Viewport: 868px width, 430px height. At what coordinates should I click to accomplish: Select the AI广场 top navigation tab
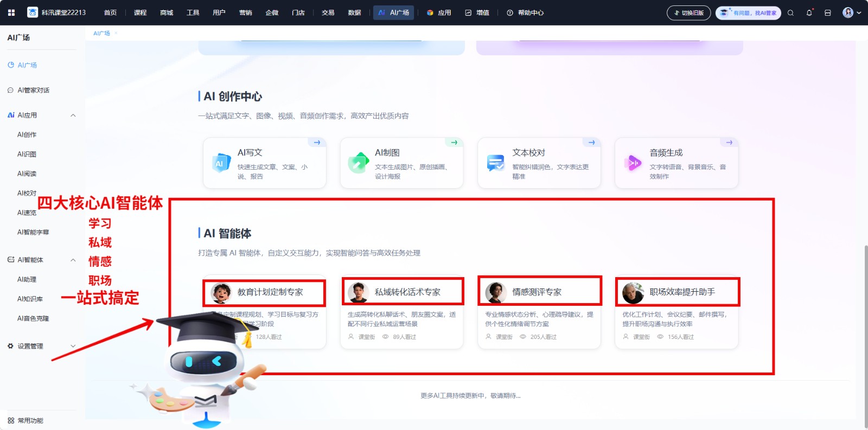[394, 12]
